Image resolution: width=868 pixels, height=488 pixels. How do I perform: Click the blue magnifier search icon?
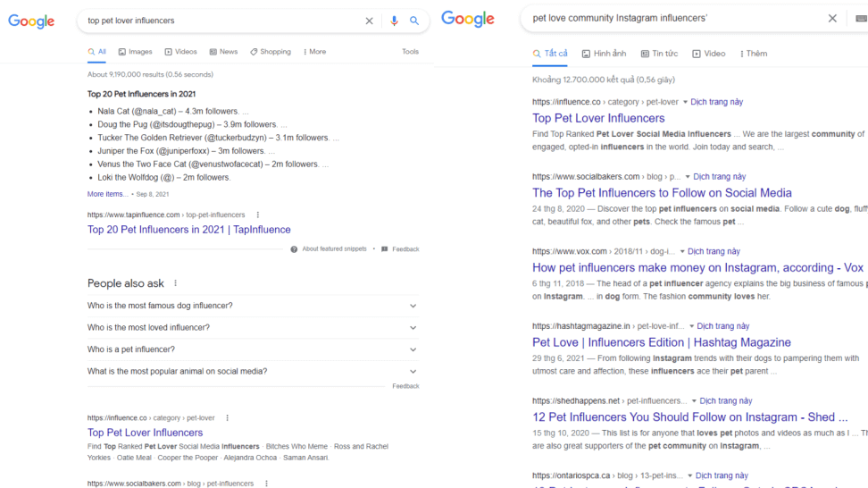click(x=414, y=21)
